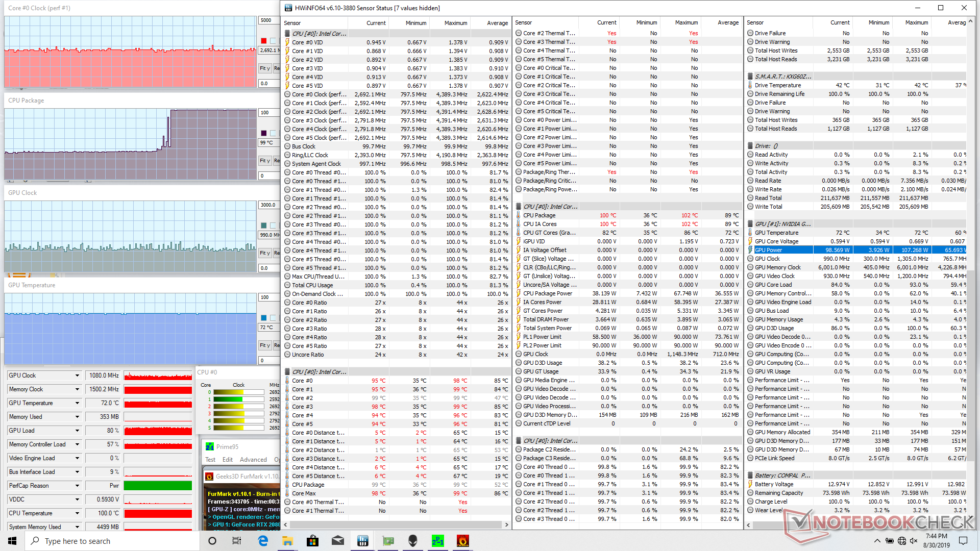
Task: Open the Video Engine Load dropdown
Action: (77, 458)
